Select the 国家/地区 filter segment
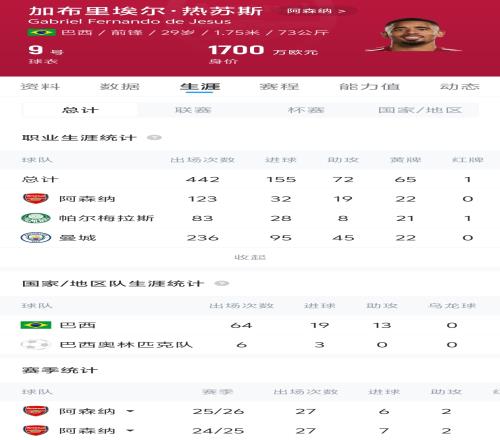Image resolution: width=500 pixels, height=440 pixels. [x=420, y=110]
